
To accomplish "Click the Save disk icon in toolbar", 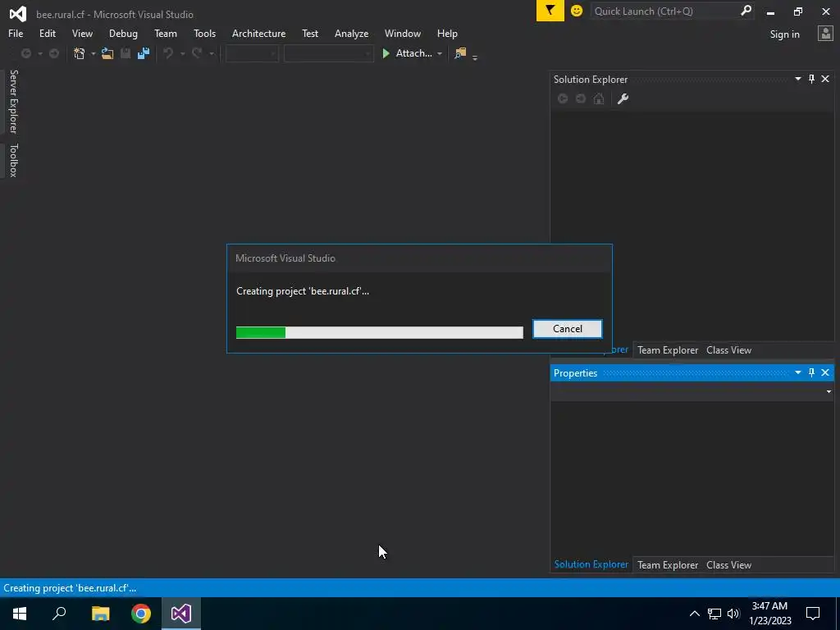I will coord(126,53).
